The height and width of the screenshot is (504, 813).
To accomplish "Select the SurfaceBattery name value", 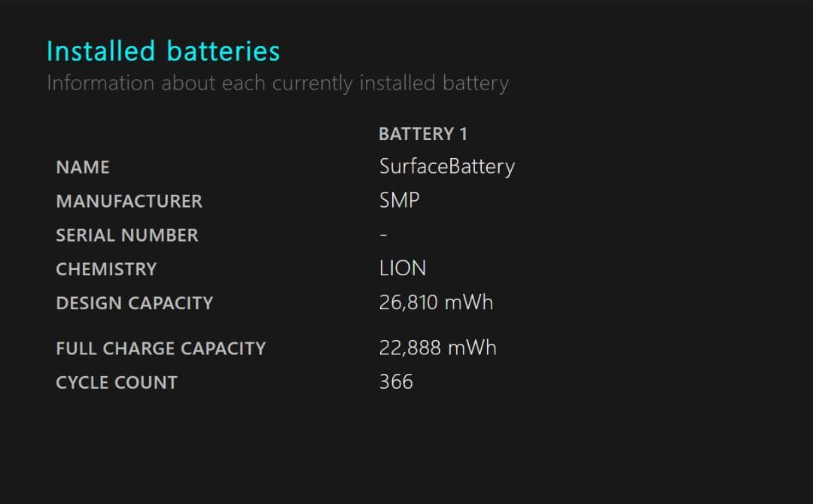I will click(x=446, y=166).
